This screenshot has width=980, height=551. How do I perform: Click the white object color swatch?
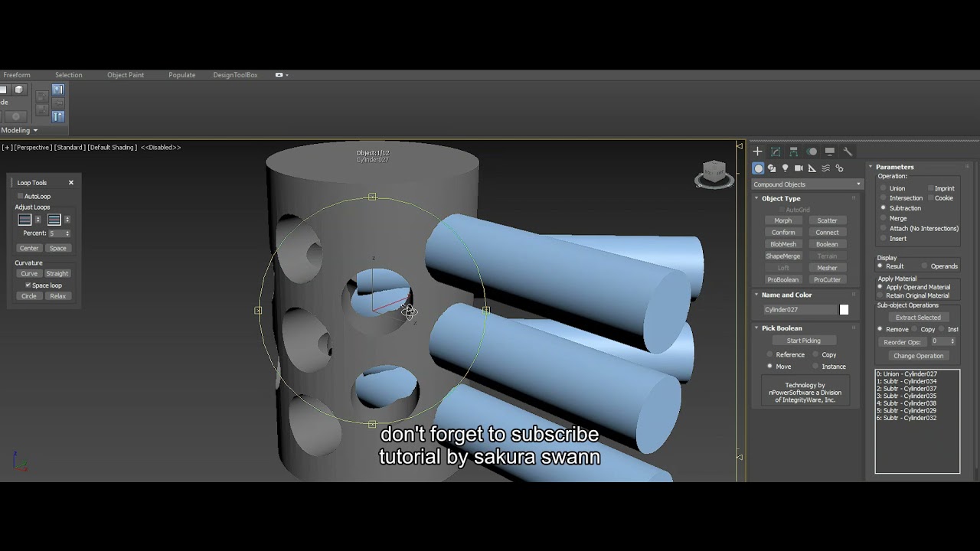844,310
